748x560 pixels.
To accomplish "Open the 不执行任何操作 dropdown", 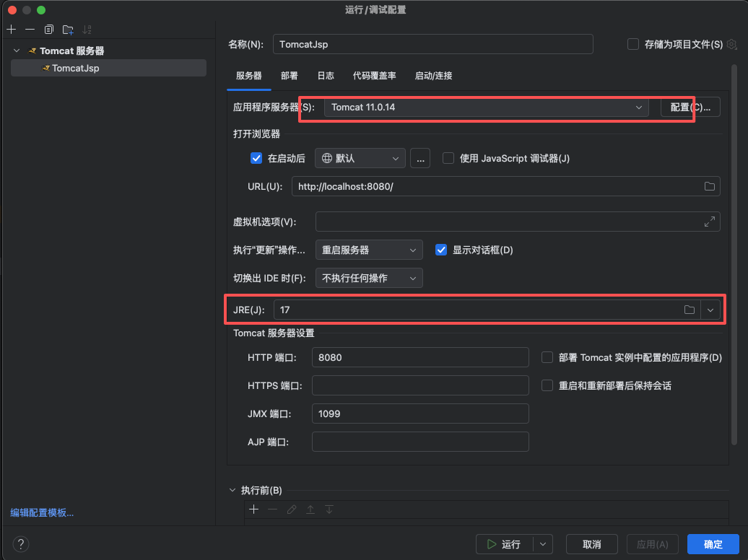I will [369, 278].
